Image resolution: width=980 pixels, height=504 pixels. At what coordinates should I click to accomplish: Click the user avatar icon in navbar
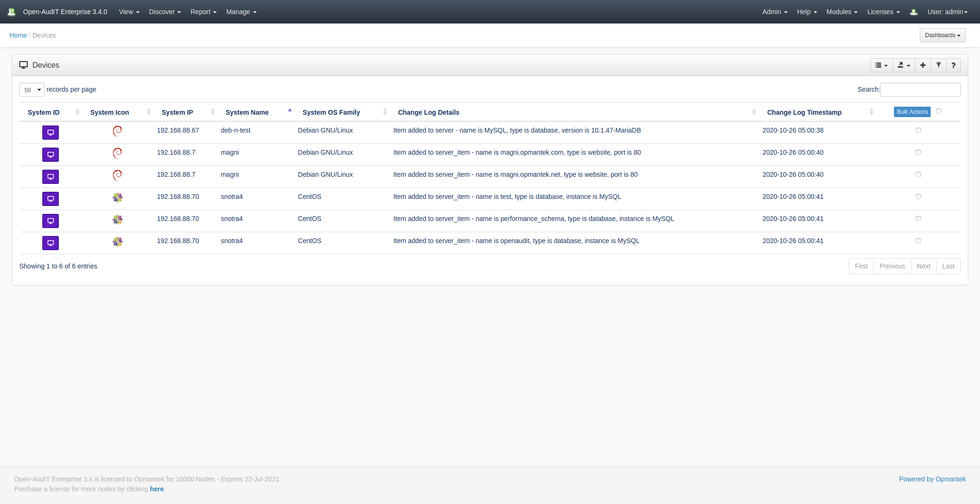913,12
